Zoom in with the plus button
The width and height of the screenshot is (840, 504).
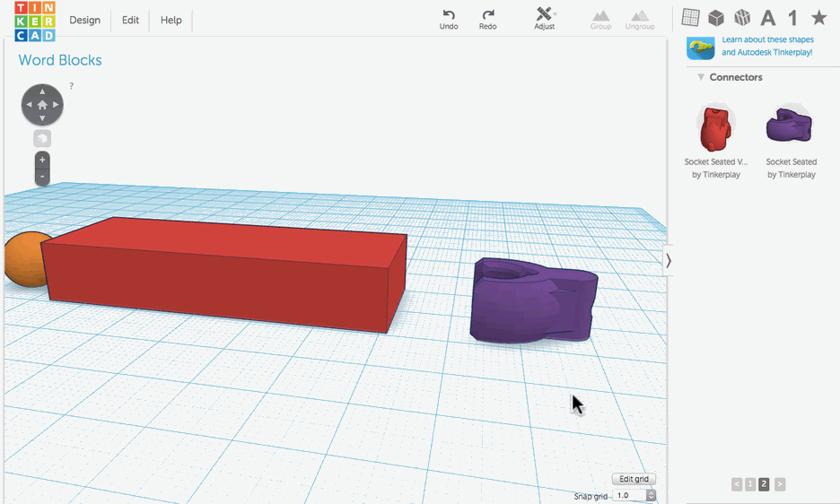[x=42, y=160]
